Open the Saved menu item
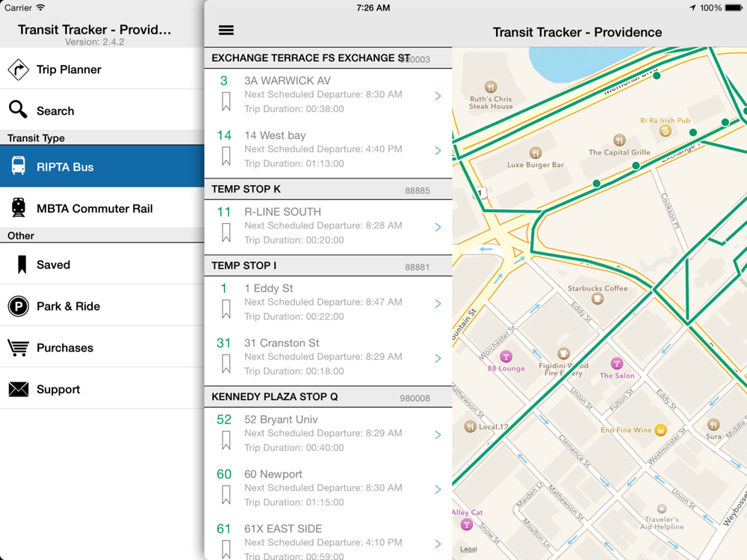The image size is (747, 560). click(102, 264)
